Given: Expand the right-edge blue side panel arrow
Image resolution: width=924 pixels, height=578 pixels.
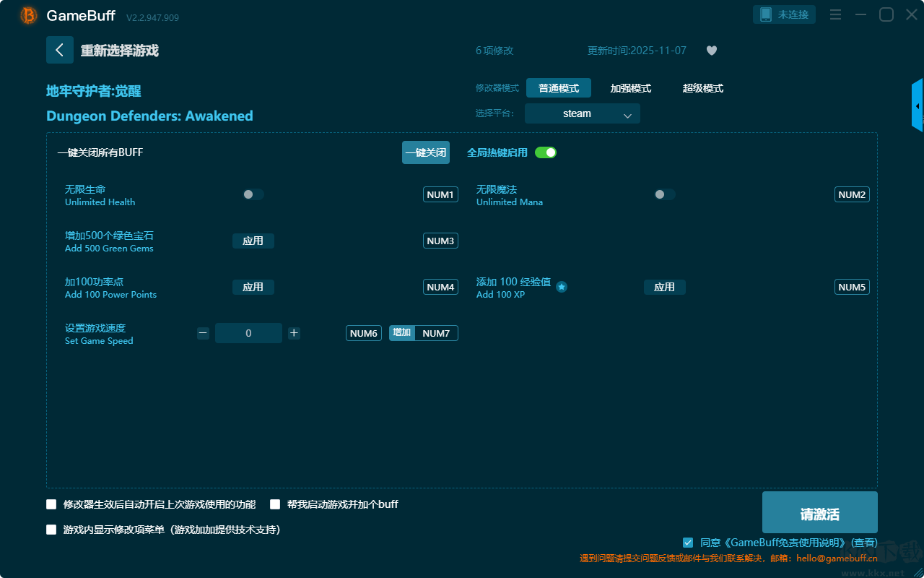Looking at the screenshot, I should (918, 106).
